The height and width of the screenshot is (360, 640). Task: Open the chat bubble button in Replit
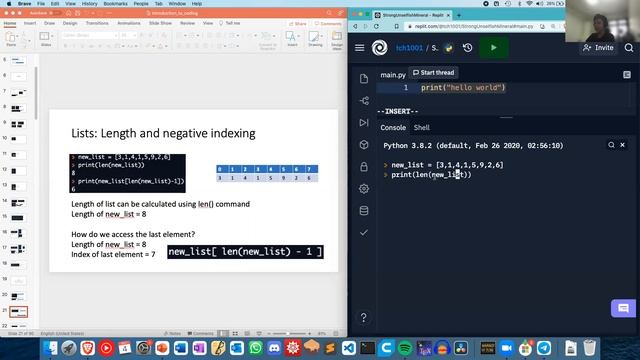click(623, 308)
